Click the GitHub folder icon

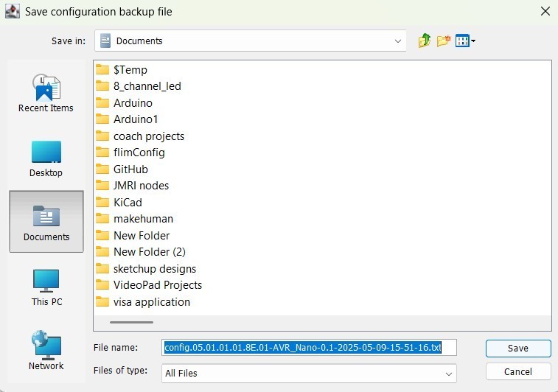(102, 169)
